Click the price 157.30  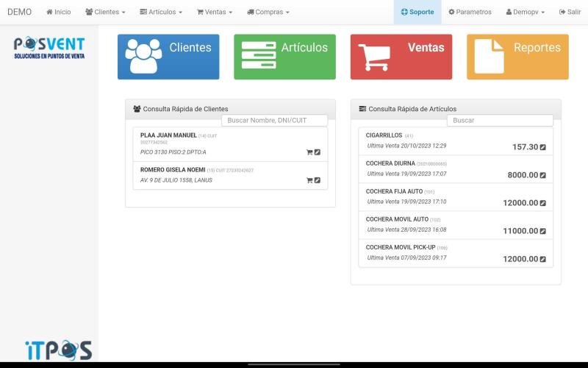(525, 147)
